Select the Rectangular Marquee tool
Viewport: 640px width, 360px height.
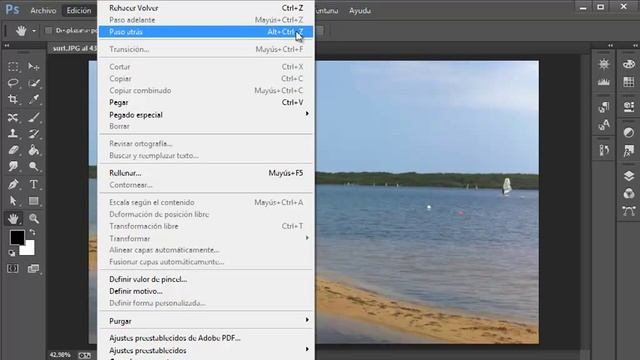tap(13, 67)
